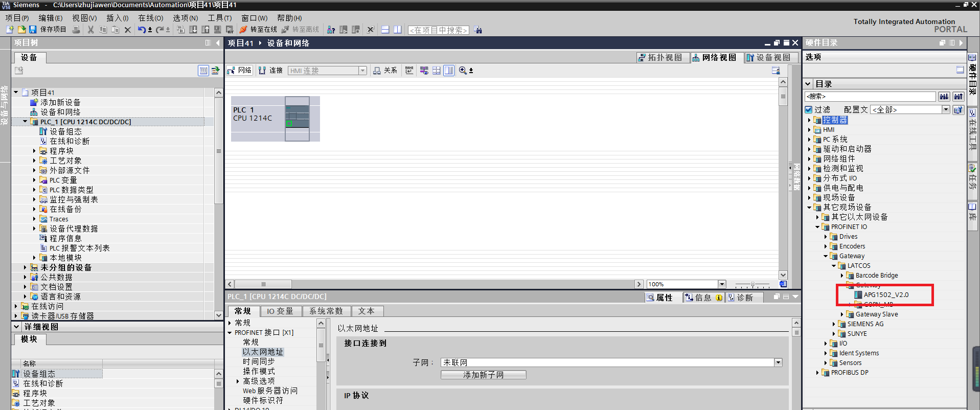Open the 在线(O) menu
Viewport: 980px width, 410px height.
150,18
